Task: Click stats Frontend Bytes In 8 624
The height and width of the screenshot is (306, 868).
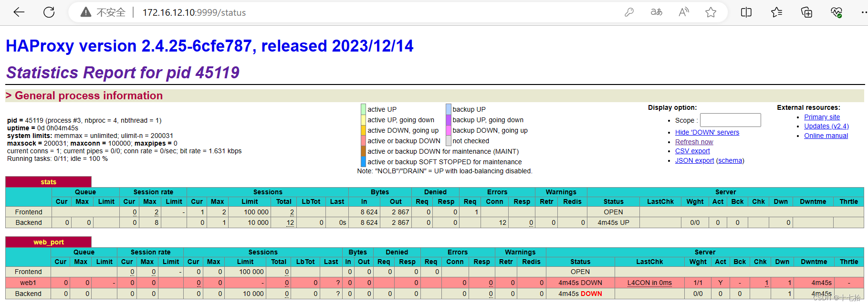Action: tap(369, 212)
